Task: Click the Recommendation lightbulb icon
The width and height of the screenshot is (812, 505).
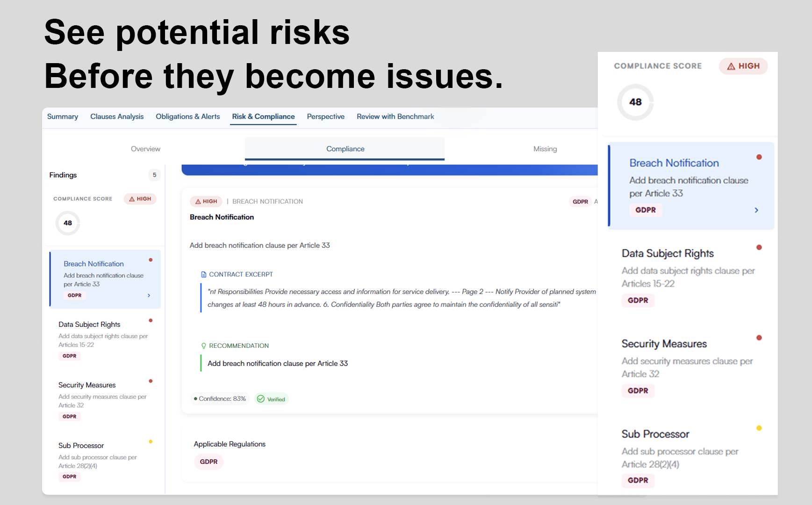Action: tap(203, 346)
